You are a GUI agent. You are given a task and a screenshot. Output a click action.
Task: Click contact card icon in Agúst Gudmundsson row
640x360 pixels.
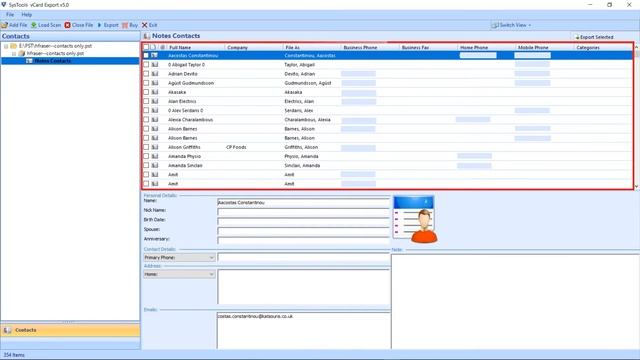coord(155,83)
